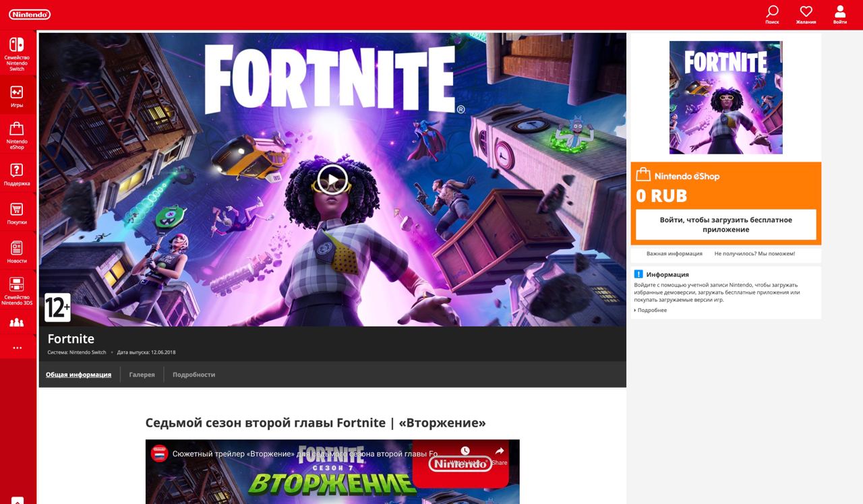Open the Важная информация link

pyautogui.click(x=674, y=253)
